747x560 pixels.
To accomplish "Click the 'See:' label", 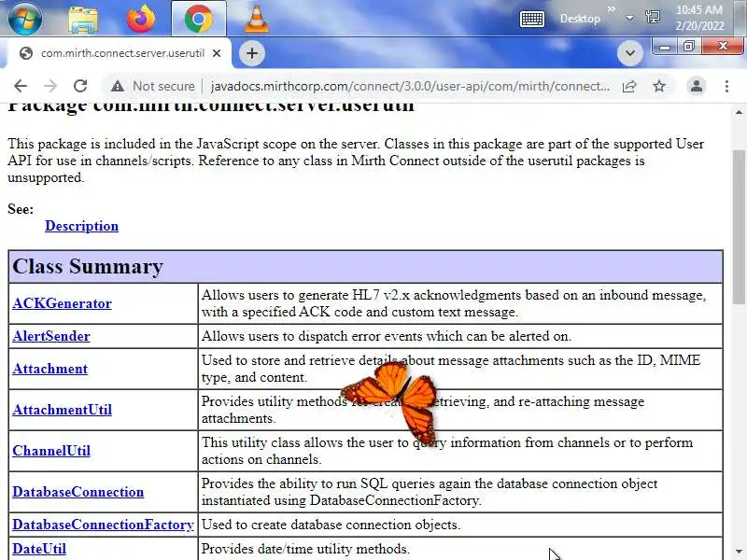I will pos(21,209).
